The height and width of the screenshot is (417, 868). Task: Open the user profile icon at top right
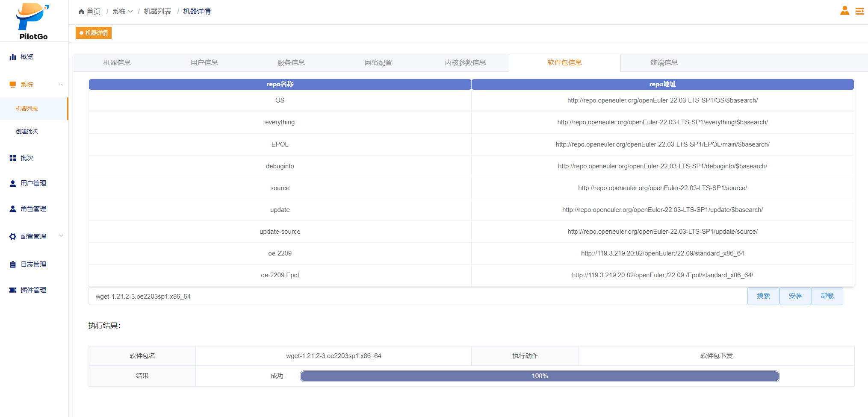pyautogui.click(x=844, y=11)
